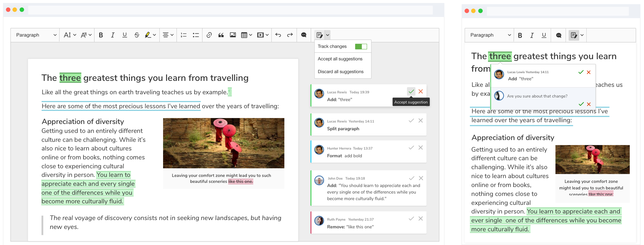This screenshot has height=245, width=644.
Task: Click the umbrella photo in left document
Action: [224, 143]
